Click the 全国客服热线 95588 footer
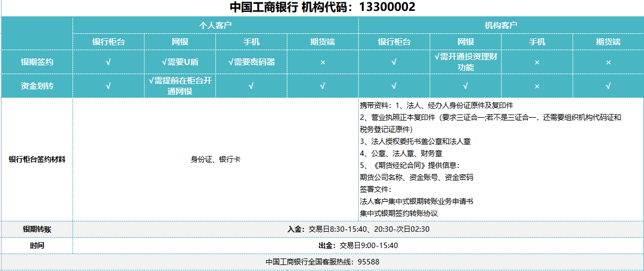Viewport: 644px width, 271px height. pos(322,262)
